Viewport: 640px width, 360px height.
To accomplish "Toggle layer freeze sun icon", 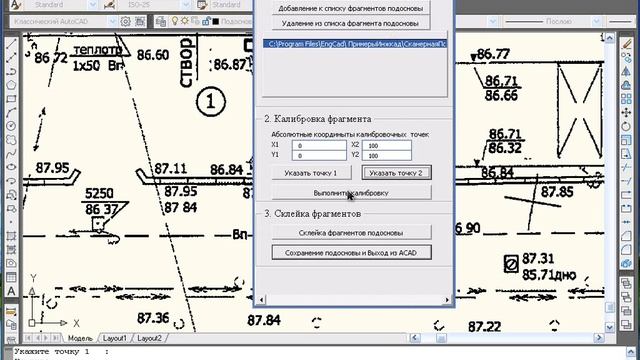I will point(185,21).
